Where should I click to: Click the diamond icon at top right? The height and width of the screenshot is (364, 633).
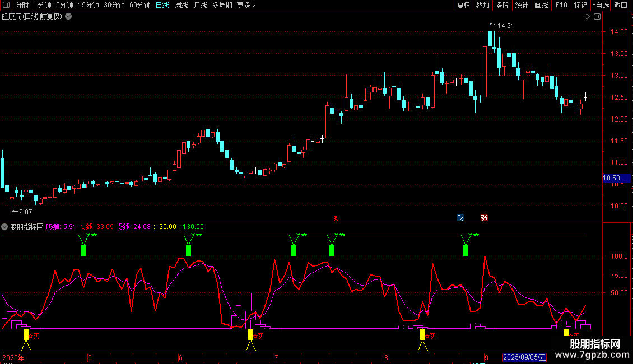[x=587, y=17]
